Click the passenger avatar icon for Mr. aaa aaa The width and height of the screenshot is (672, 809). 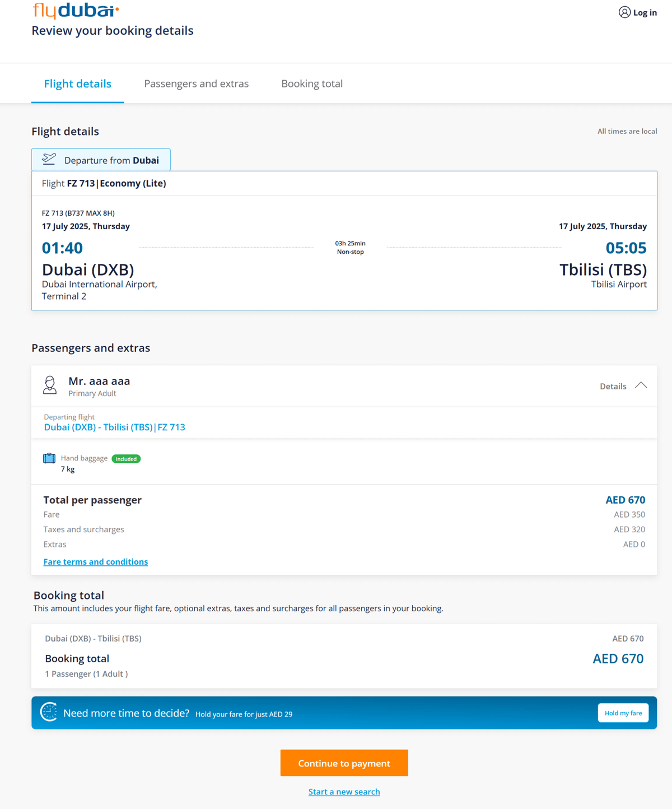click(x=50, y=385)
